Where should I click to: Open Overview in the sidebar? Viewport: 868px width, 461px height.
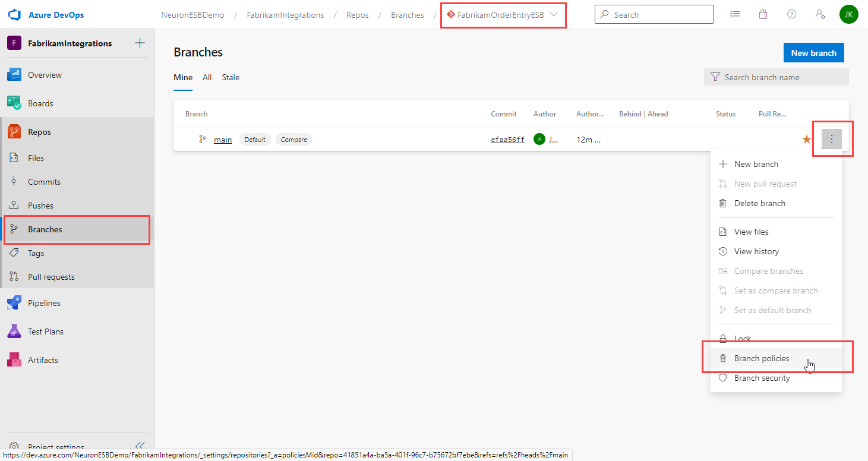coord(77,75)
